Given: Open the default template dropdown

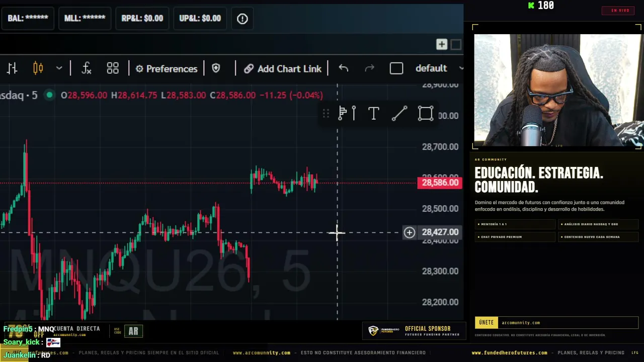Looking at the screenshot, I should (438, 68).
